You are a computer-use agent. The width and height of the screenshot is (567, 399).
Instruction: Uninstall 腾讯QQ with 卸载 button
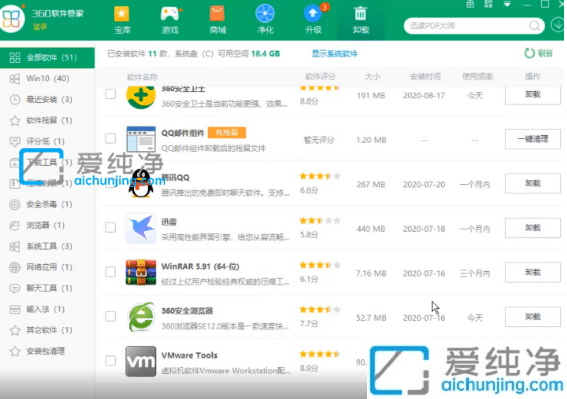533,183
